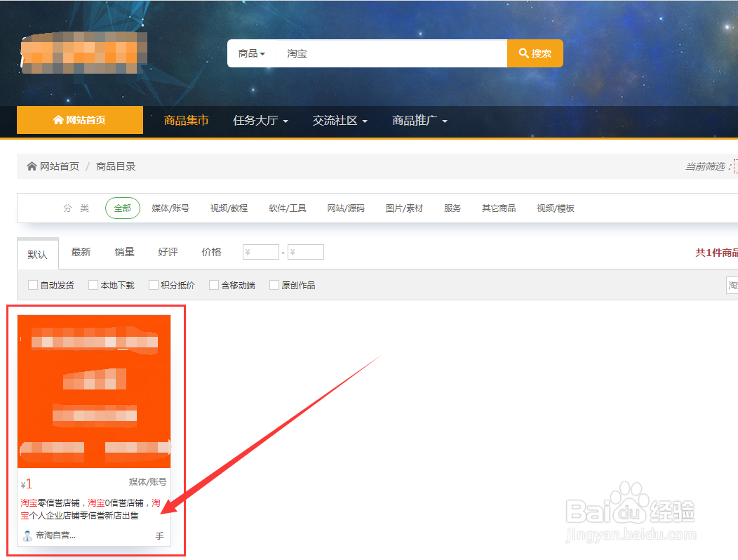Filter by 视频/模板 category

click(x=556, y=208)
